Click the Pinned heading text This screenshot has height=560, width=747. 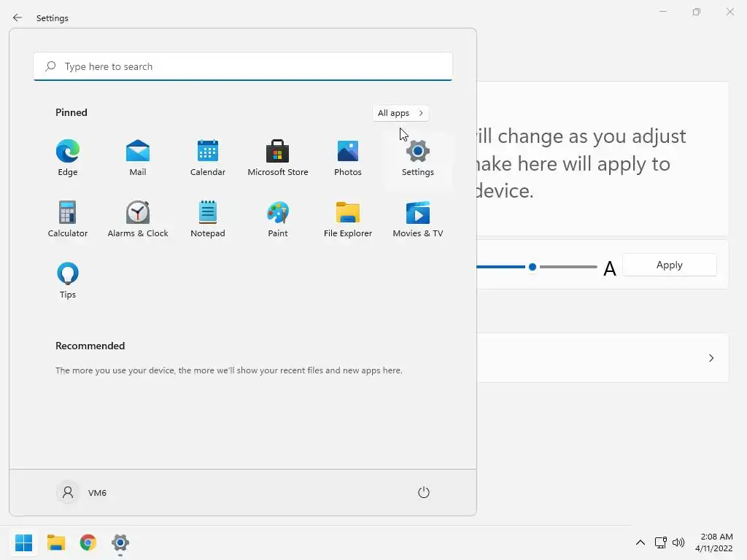[71, 112]
